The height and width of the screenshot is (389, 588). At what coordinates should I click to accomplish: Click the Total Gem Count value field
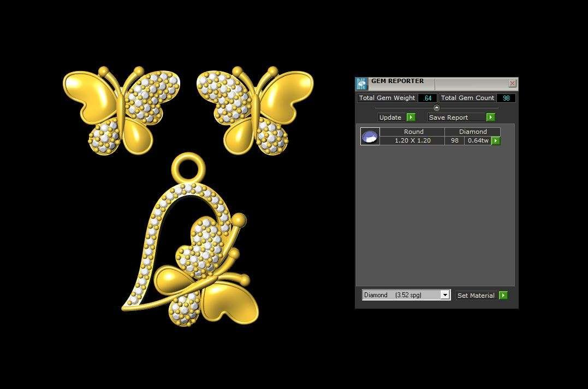pos(506,98)
